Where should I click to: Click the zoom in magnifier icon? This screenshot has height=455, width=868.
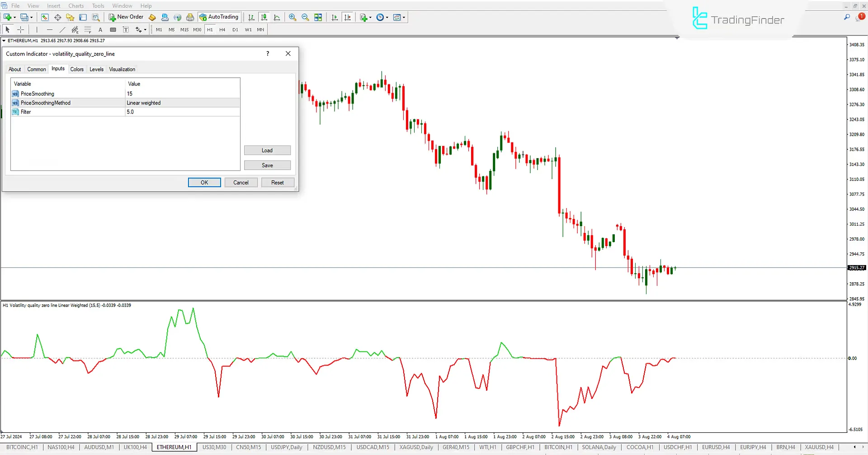pos(292,17)
